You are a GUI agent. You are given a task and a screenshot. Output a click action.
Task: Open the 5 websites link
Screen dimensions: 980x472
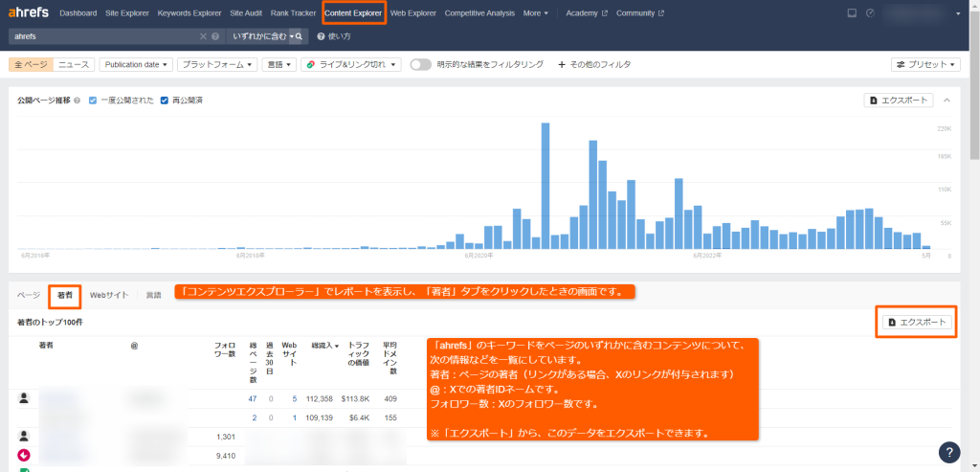coord(295,399)
